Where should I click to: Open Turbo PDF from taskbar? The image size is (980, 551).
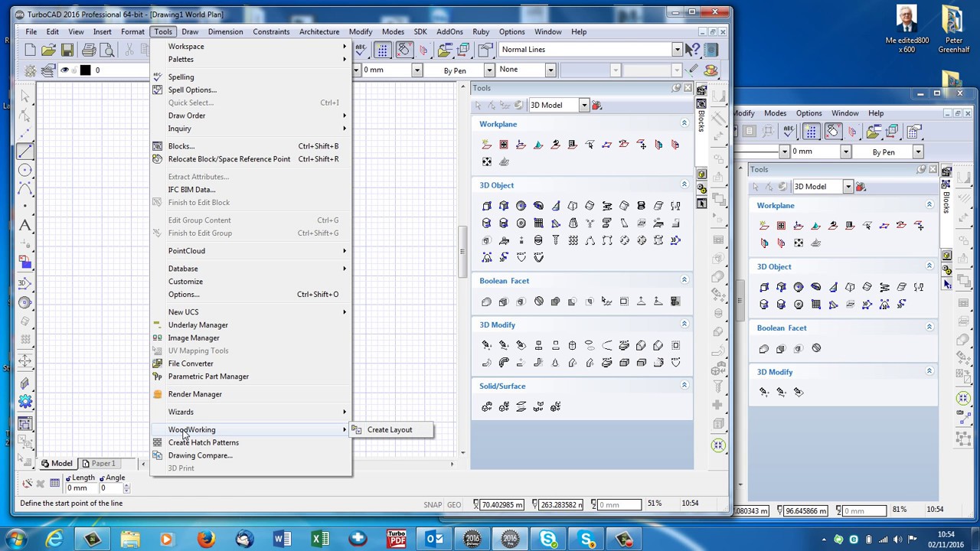(396, 540)
